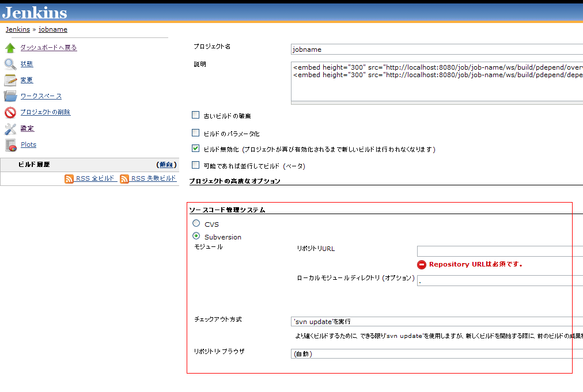The image size is (583, 392).
Task: Click the red prohibition delete-project icon
Action: point(10,112)
